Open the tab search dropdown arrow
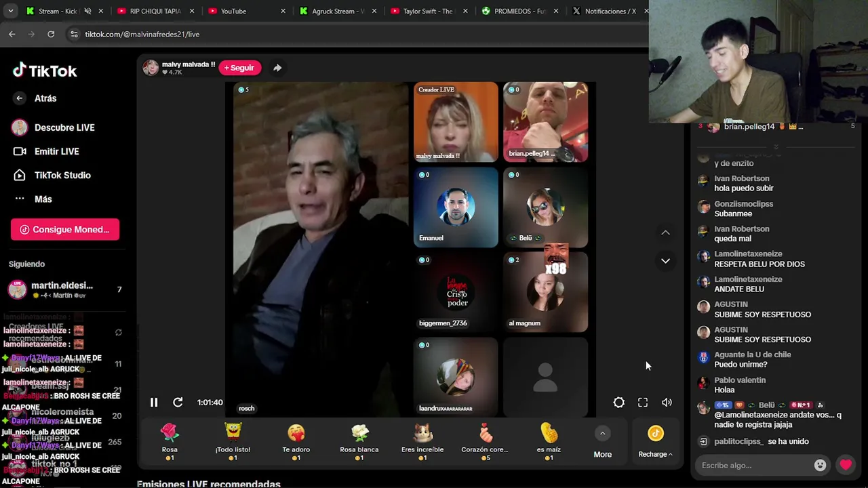Image resolution: width=868 pixels, height=488 pixels. pos(10,11)
